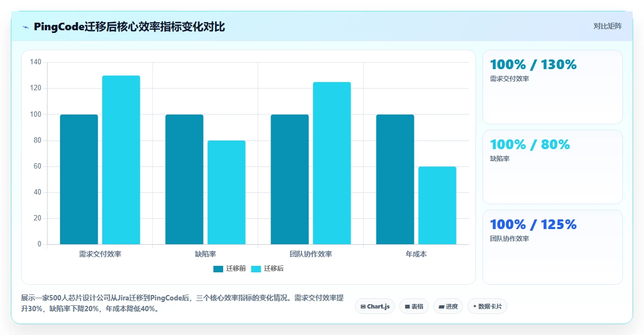The height and width of the screenshot is (335, 644).
Task: Click the icon inside the Chart.js pill
Action: [363, 307]
